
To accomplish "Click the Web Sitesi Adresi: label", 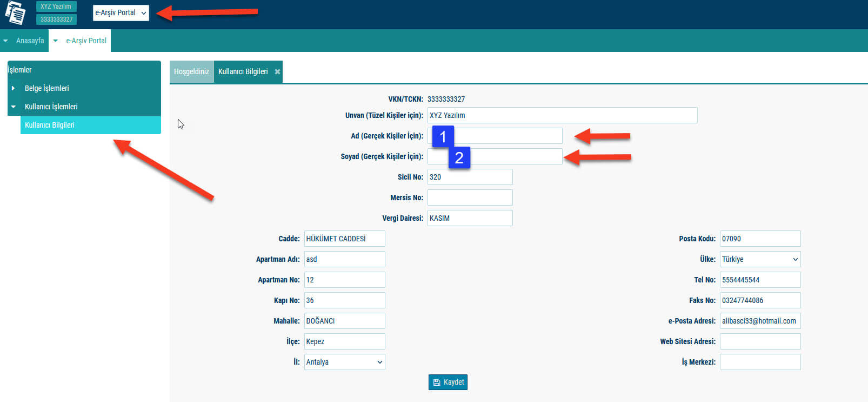I will 687,341.
